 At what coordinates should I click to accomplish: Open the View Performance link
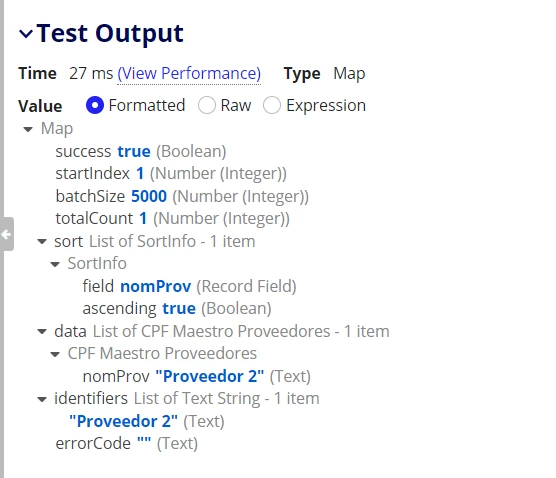click(189, 74)
